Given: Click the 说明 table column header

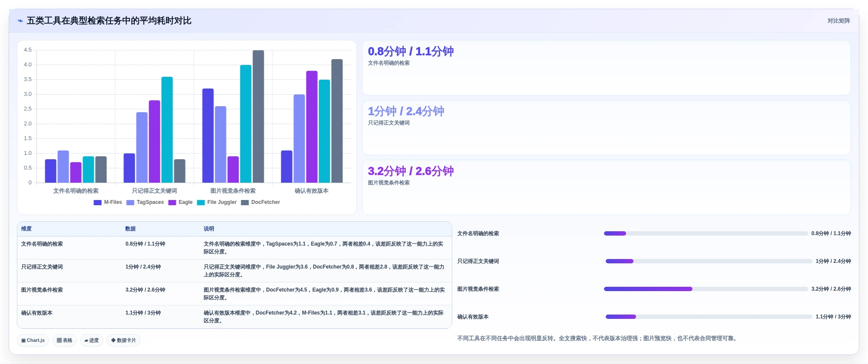Looking at the screenshot, I should 209,229.
